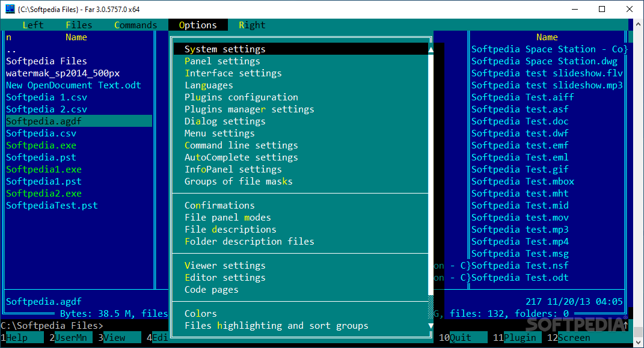Screen dimensions: 644x348
Task: Select Softpedia.pst
Action: point(41,157)
